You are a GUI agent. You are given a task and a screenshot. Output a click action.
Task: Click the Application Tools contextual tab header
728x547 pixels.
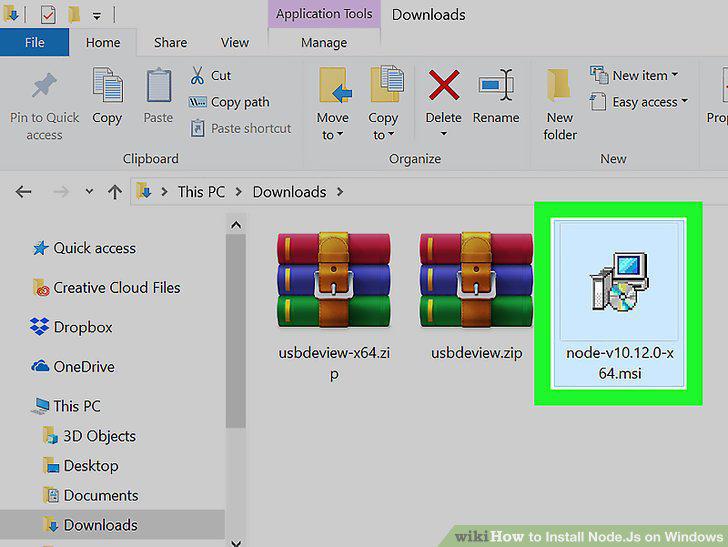324,14
